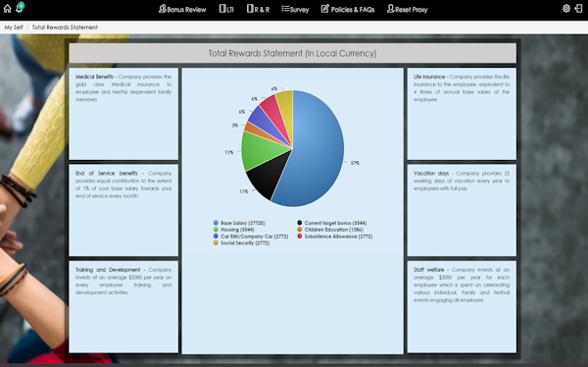The width and height of the screenshot is (588, 367).
Task: Open the Bonus Review menu
Action: coord(182,9)
